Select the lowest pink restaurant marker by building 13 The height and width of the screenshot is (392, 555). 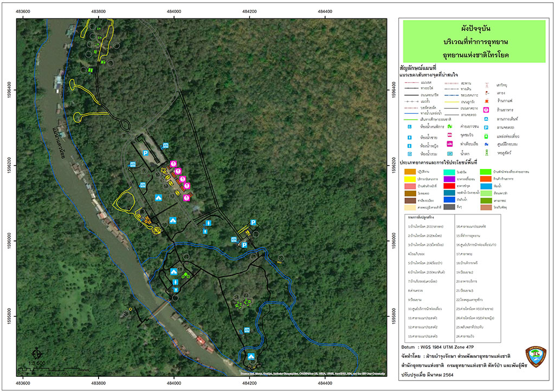click(x=186, y=198)
